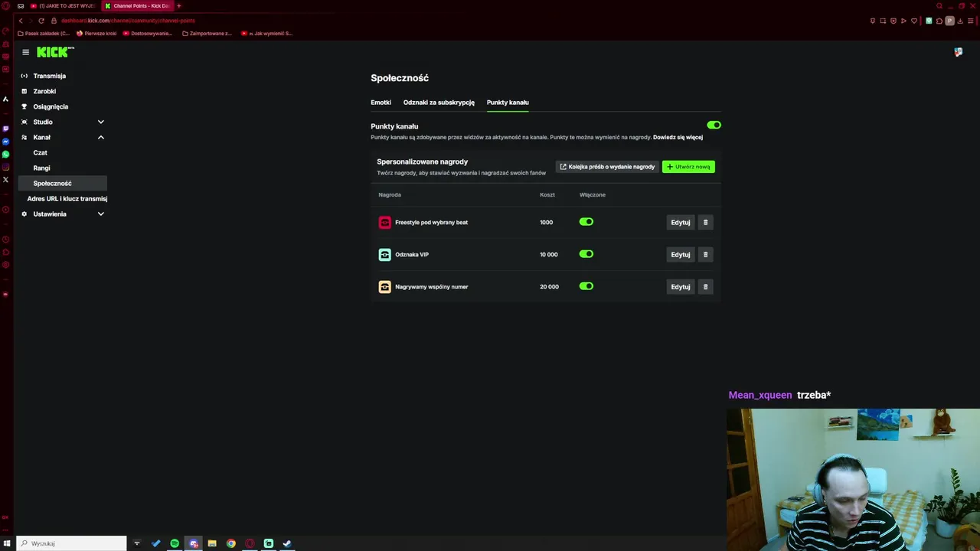980x551 pixels.
Task: Reload the page with refresh icon
Action: click(41, 21)
